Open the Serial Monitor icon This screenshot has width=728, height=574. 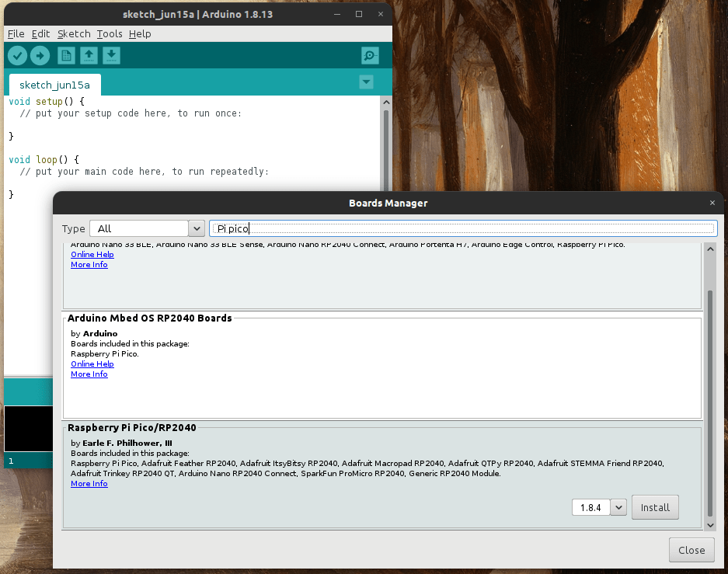pos(370,56)
